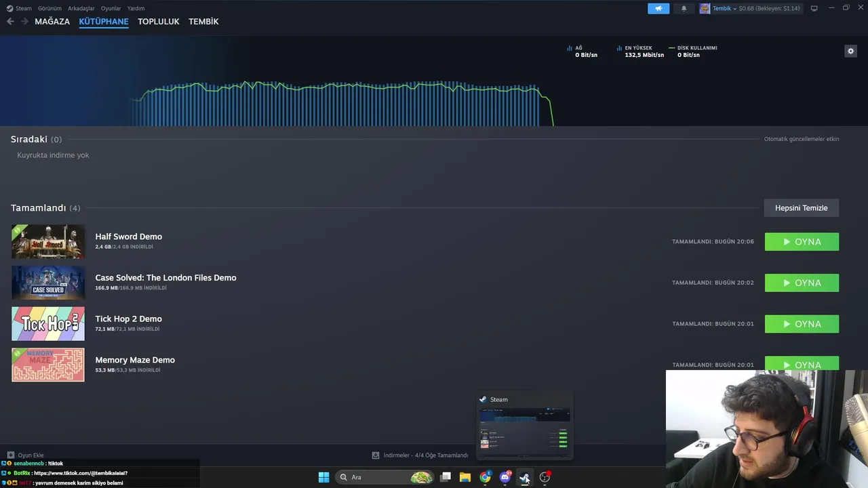This screenshot has width=868, height=488.
Task: Click the Memory Maze Demo title
Action: (135, 360)
